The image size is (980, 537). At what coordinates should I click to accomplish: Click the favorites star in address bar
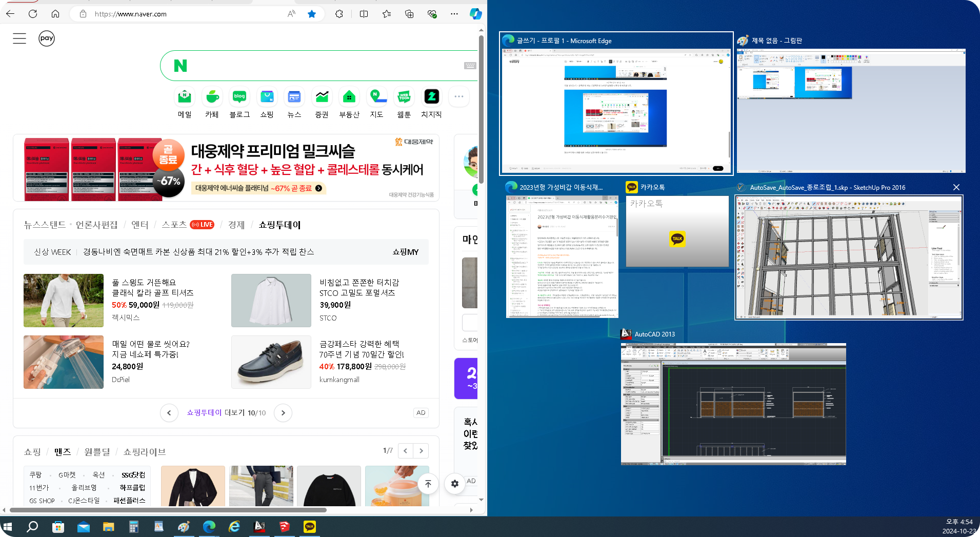311,14
